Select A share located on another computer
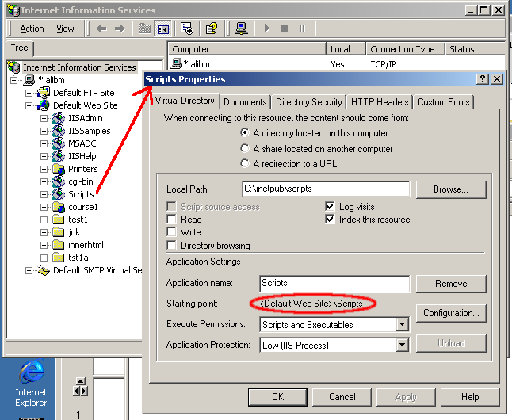Viewport: 512px width, 420px height. tap(245, 149)
